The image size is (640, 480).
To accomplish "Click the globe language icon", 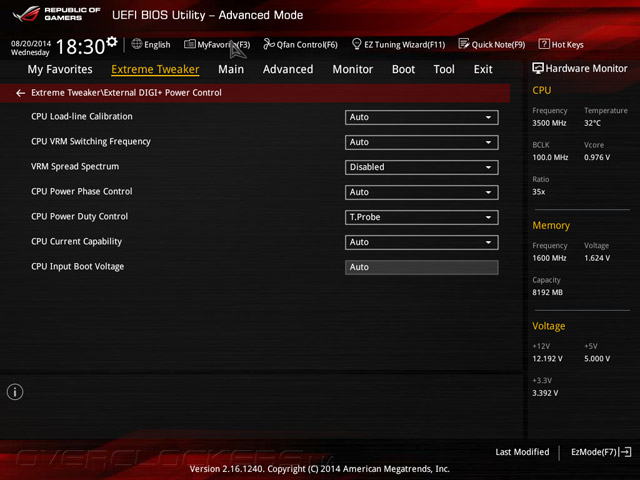I will [x=137, y=44].
